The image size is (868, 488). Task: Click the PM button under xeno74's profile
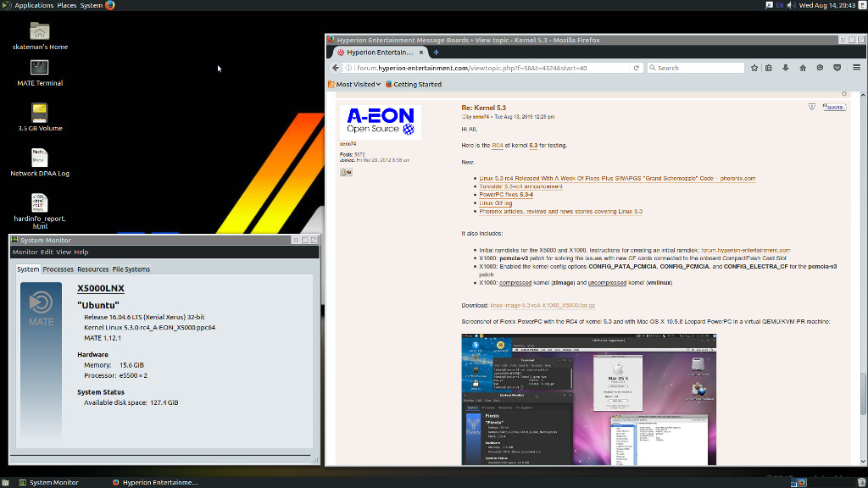(x=346, y=172)
